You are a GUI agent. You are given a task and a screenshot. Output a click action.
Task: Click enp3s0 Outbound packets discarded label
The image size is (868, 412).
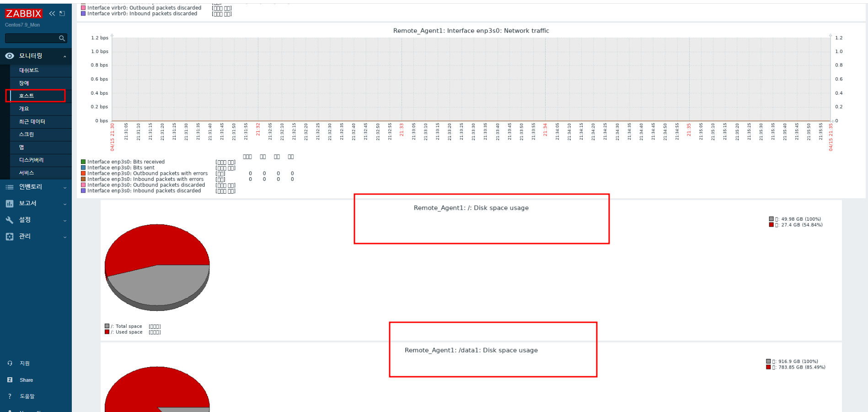point(146,185)
